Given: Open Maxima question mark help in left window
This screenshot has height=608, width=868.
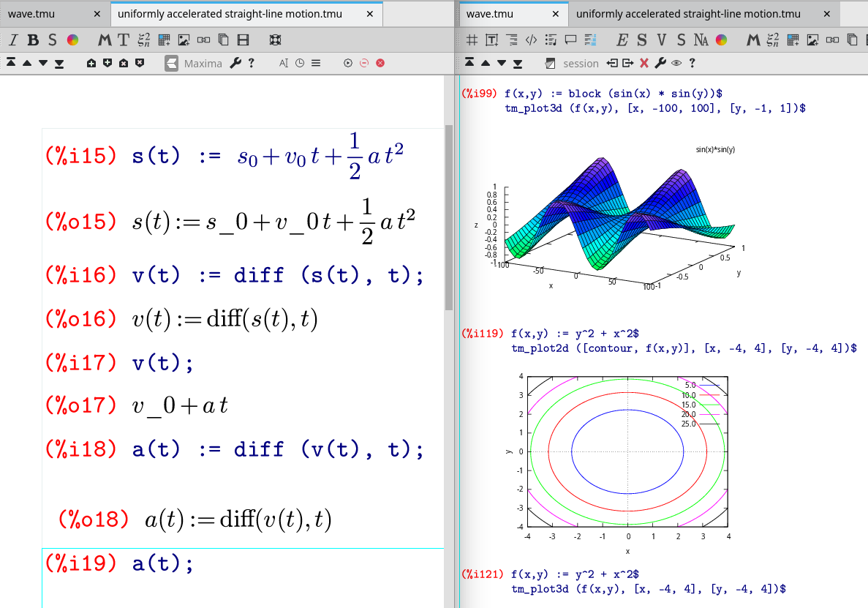Looking at the screenshot, I should click(252, 63).
